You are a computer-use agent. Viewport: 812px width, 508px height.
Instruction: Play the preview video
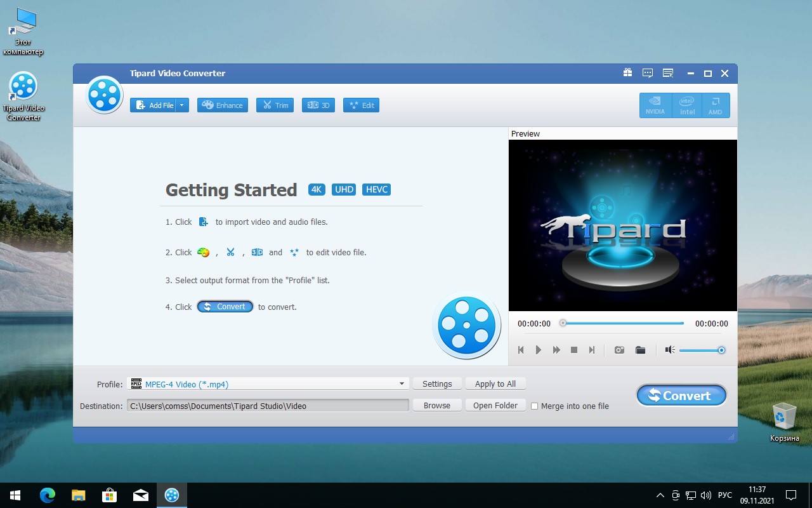pos(539,350)
